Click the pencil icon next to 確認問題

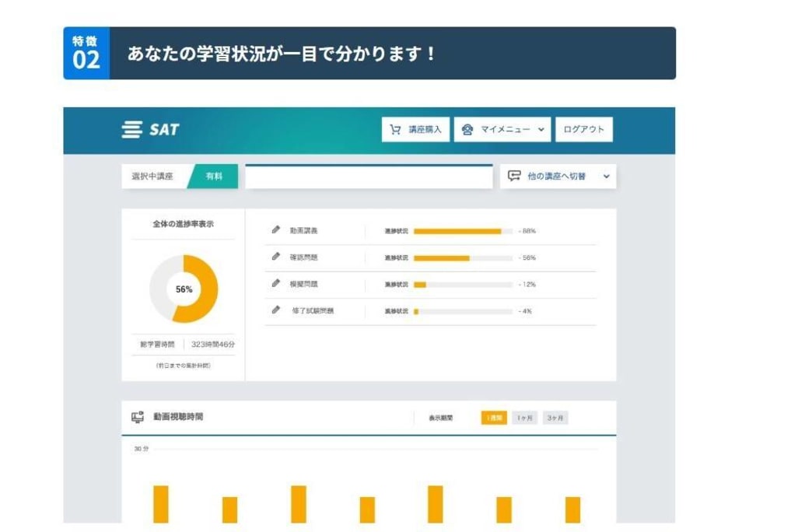pyautogui.click(x=275, y=257)
